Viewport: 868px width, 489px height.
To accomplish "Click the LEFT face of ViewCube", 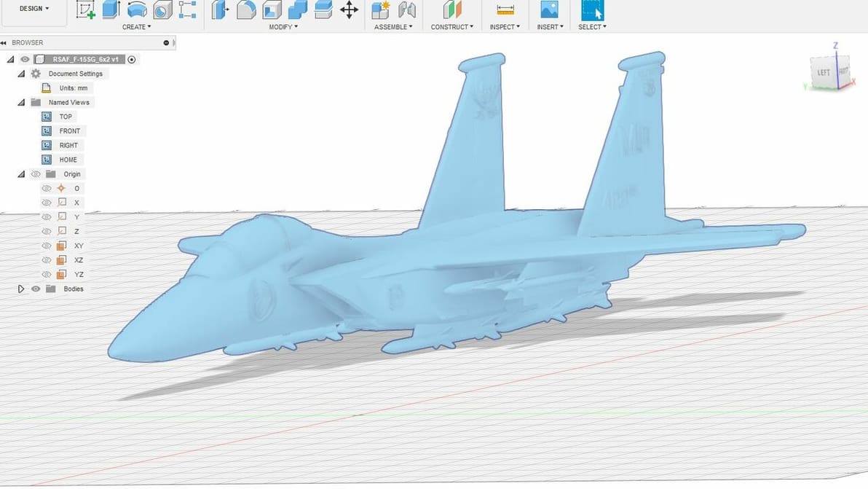I will (x=823, y=73).
